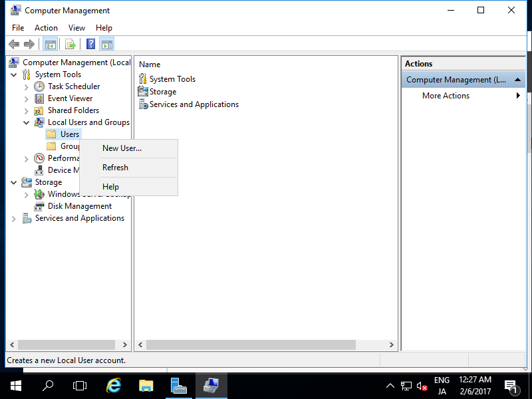The width and height of the screenshot is (532, 399).
Task: Click the center pane's horizontal scrollbar
Action: pyautogui.click(x=251, y=345)
